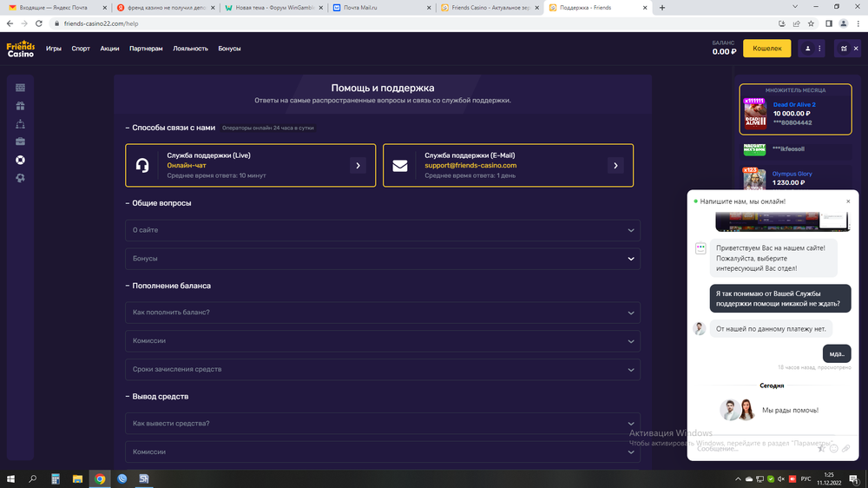Click the star rating icon in chat
The width and height of the screenshot is (868, 488).
[821, 448]
